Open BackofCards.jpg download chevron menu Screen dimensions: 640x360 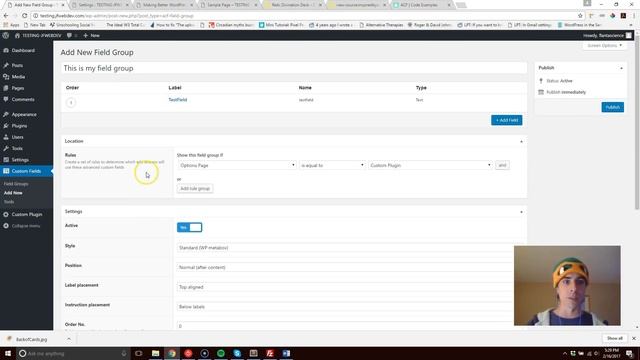tap(69, 339)
